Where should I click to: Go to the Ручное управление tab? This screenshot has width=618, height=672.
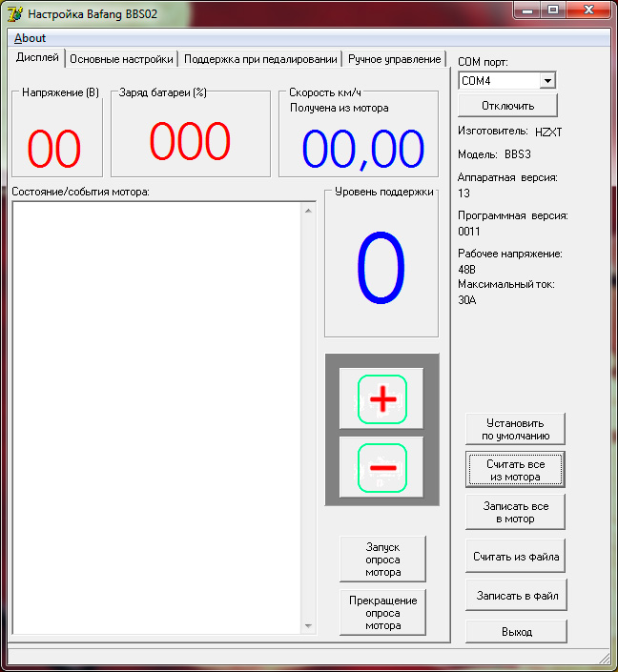point(394,59)
